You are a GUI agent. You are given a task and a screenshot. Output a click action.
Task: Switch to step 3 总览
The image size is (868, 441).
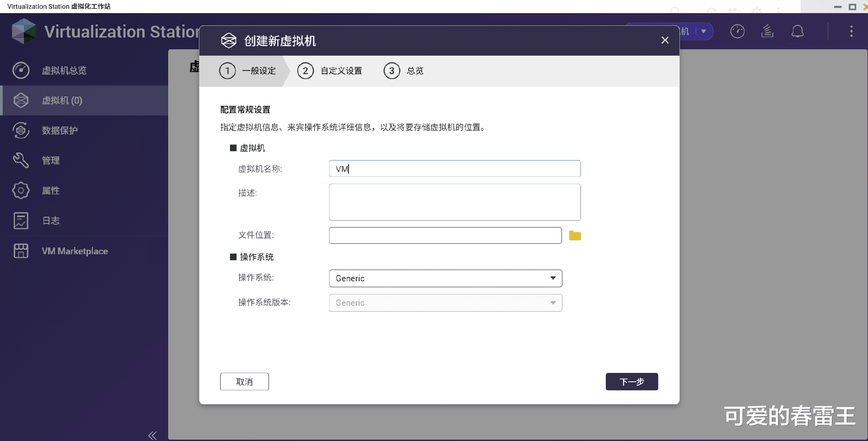tap(404, 71)
